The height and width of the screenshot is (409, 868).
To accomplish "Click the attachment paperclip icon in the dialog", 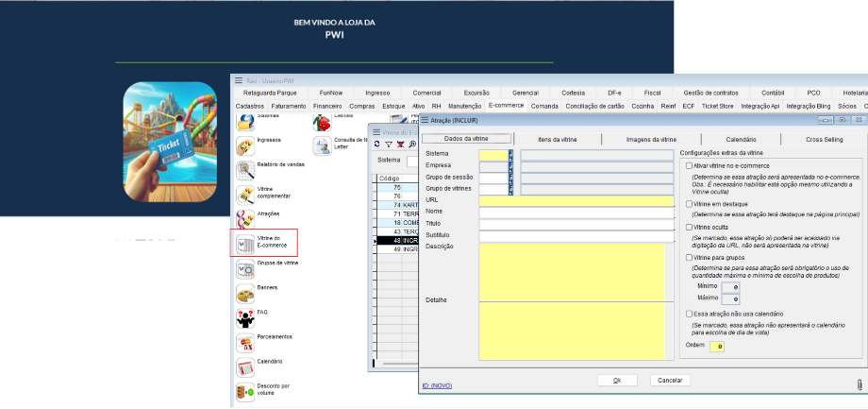I will tap(859, 384).
